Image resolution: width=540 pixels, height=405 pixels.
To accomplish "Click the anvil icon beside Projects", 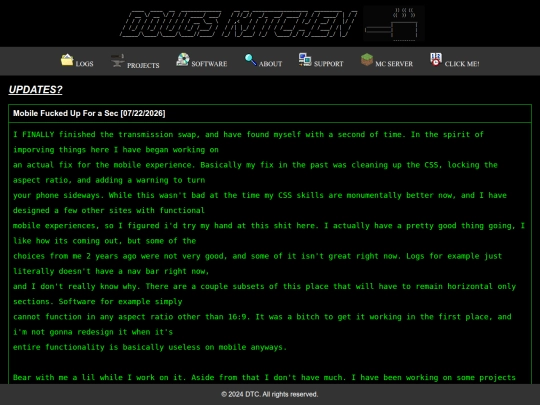I will [x=117, y=61].
